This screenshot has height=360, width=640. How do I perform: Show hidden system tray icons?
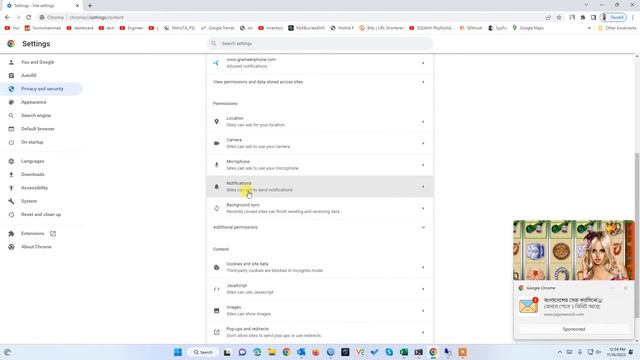[x=560, y=352]
